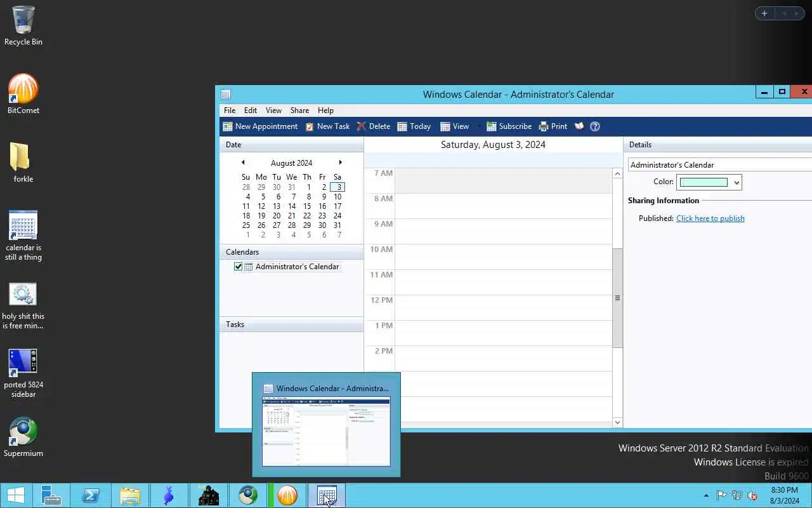The height and width of the screenshot is (508, 812).
Task: Click the mint green color swatch
Action: click(x=704, y=182)
